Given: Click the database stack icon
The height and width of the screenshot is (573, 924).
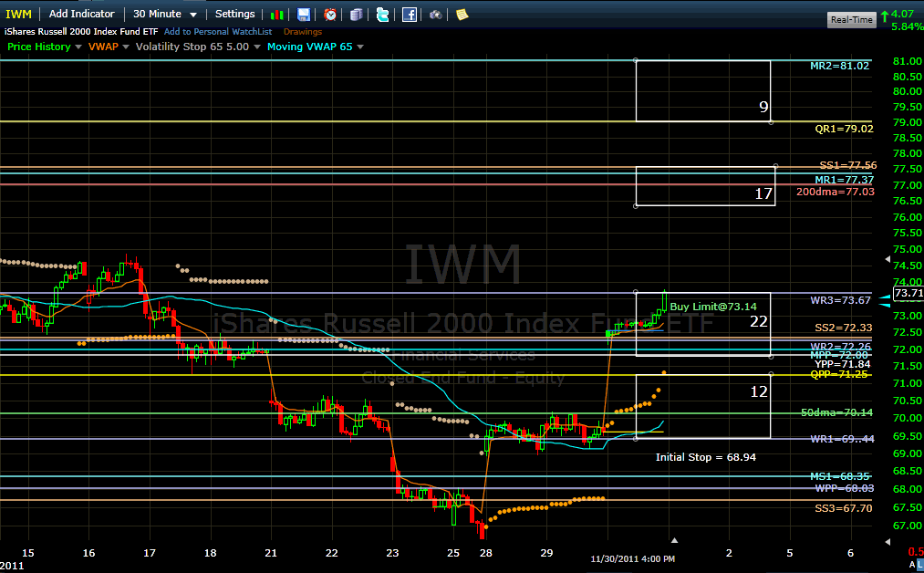Looking at the screenshot, I should pos(356,15).
